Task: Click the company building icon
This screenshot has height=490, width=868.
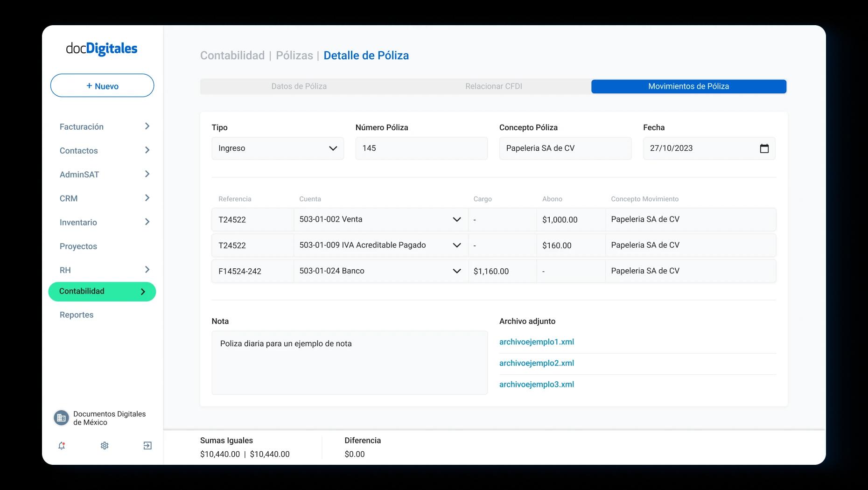Action: [x=61, y=418]
